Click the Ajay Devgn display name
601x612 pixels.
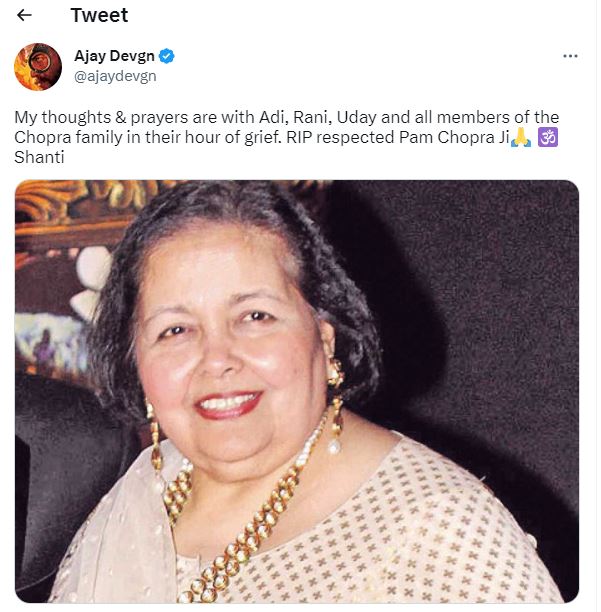click(x=116, y=56)
